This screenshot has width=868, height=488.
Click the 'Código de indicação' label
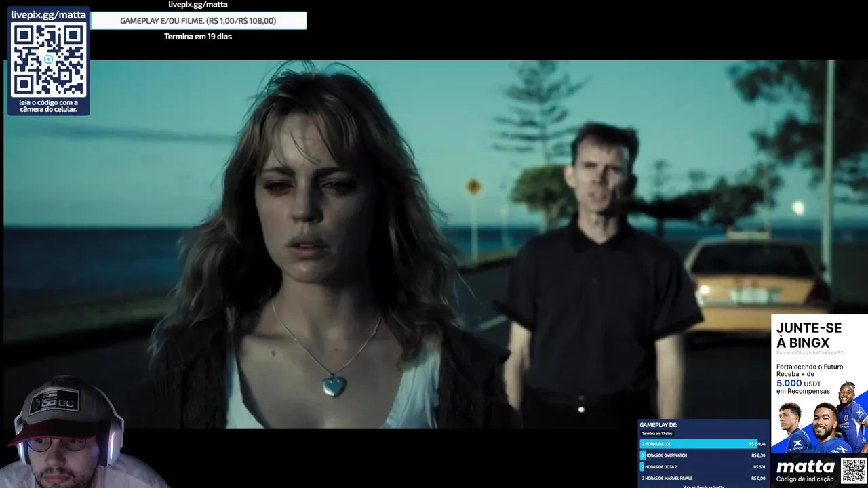[805, 480]
